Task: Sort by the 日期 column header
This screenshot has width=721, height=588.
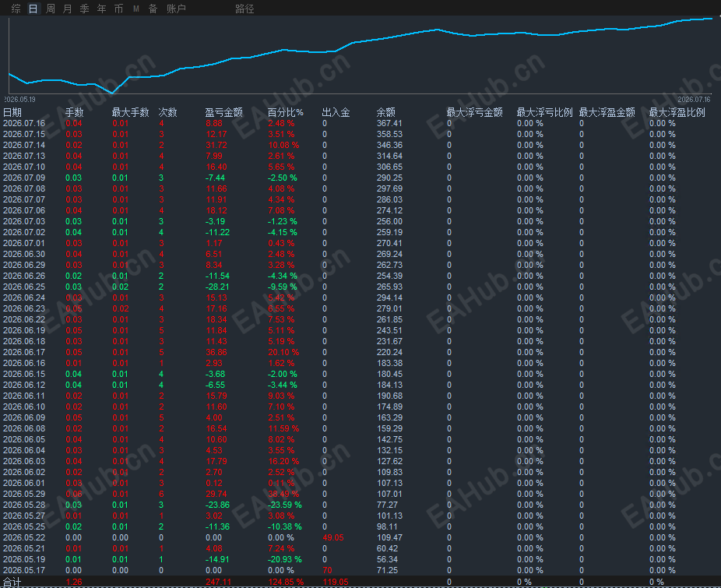Action: pos(12,112)
